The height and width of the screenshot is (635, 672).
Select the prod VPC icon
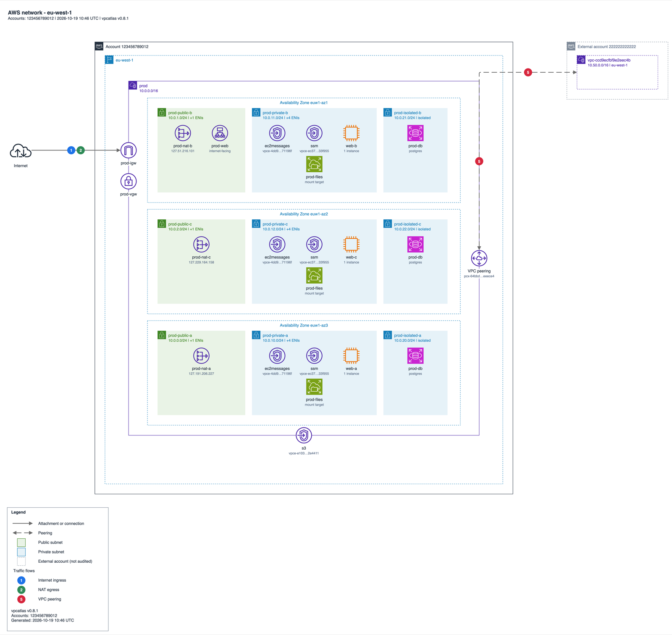133,85
